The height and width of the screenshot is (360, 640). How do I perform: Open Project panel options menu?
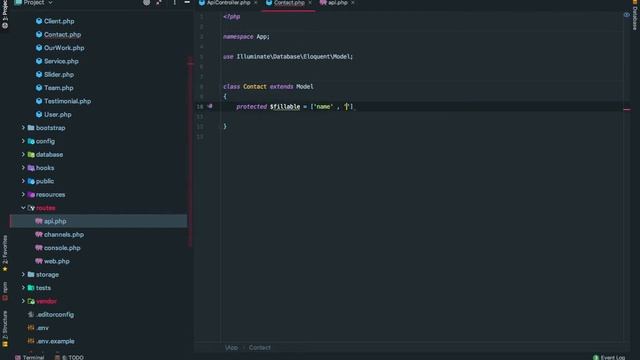pos(174,2)
